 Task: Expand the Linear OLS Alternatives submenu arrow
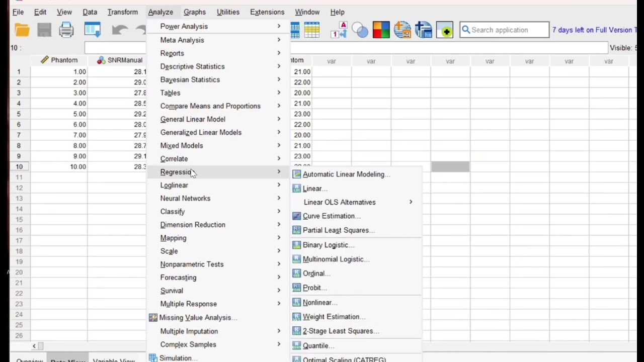411,202
